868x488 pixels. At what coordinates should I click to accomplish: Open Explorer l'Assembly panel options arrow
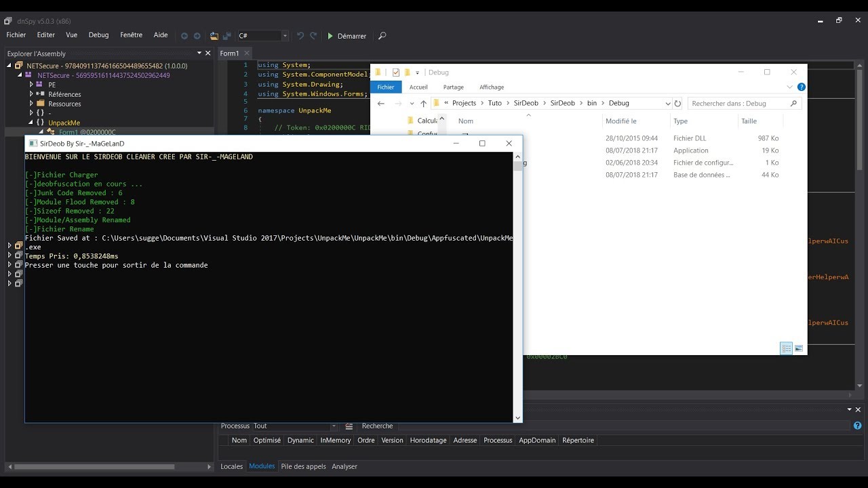[x=199, y=53]
